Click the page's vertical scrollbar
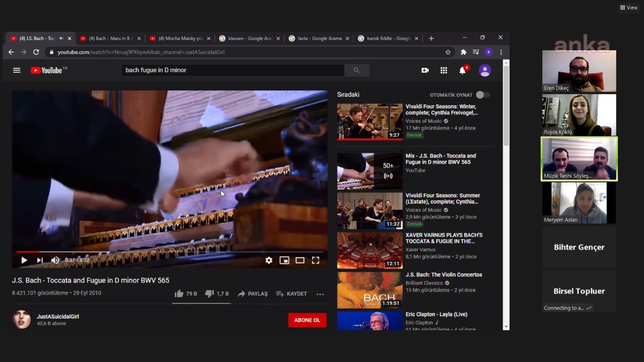644x362 pixels. click(x=506, y=107)
